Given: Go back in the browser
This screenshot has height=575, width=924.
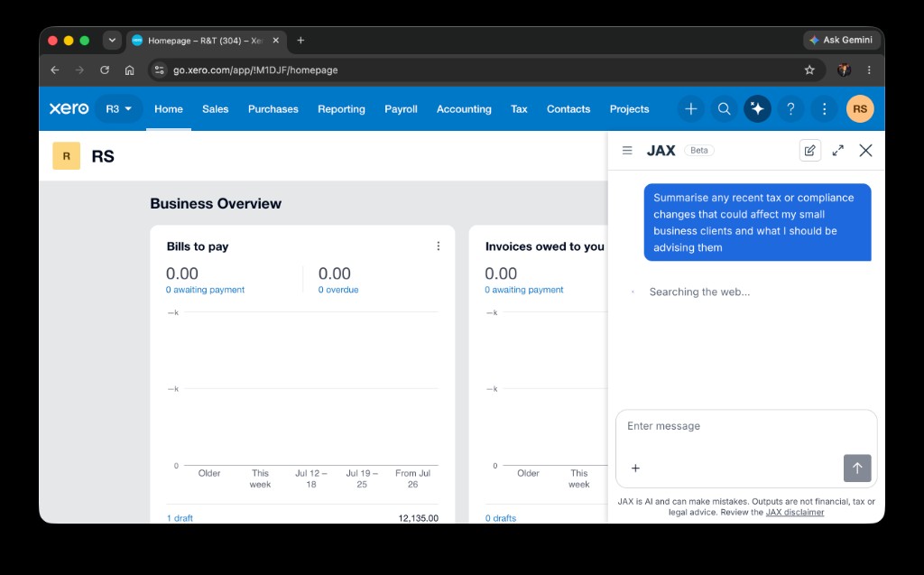Looking at the screenshot, I should click(55, 70).
